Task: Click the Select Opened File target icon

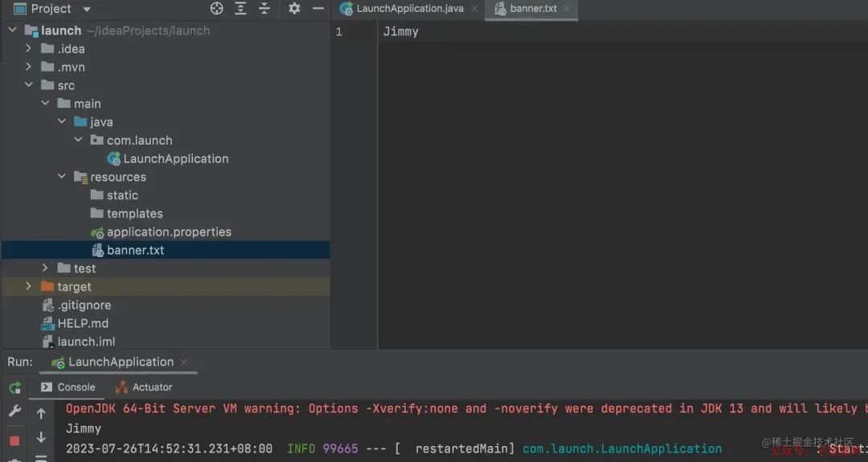Action: [x=216, y=8]
